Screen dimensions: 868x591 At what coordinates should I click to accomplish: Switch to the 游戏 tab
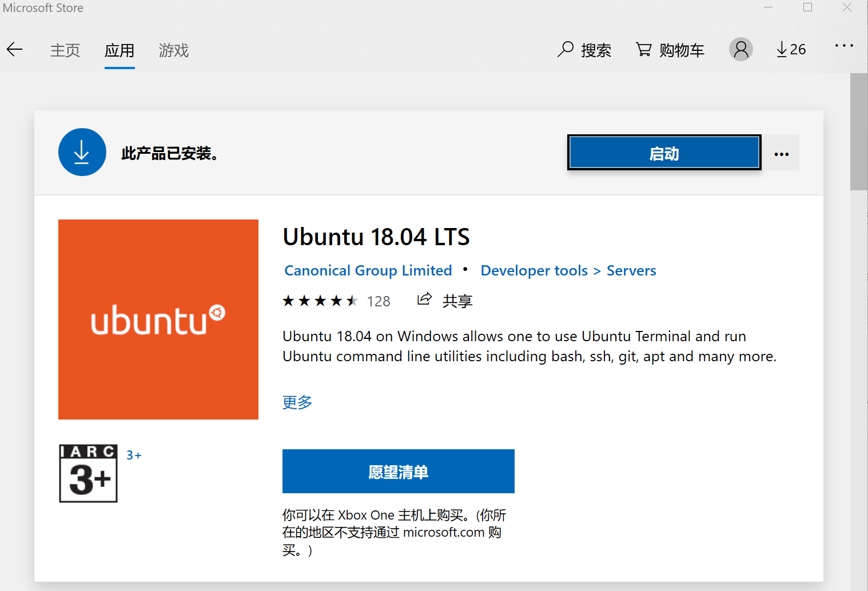coord(173,51)
